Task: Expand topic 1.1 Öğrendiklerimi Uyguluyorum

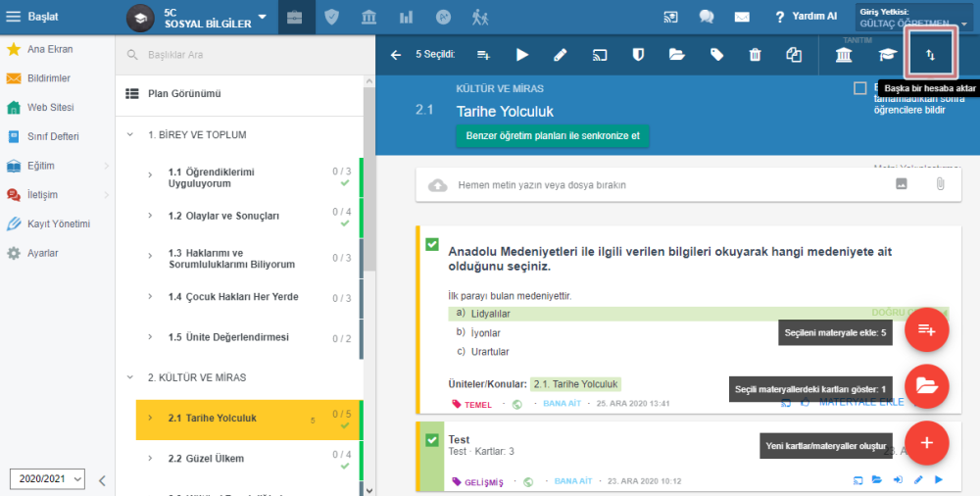Action: tap(150, 175)
